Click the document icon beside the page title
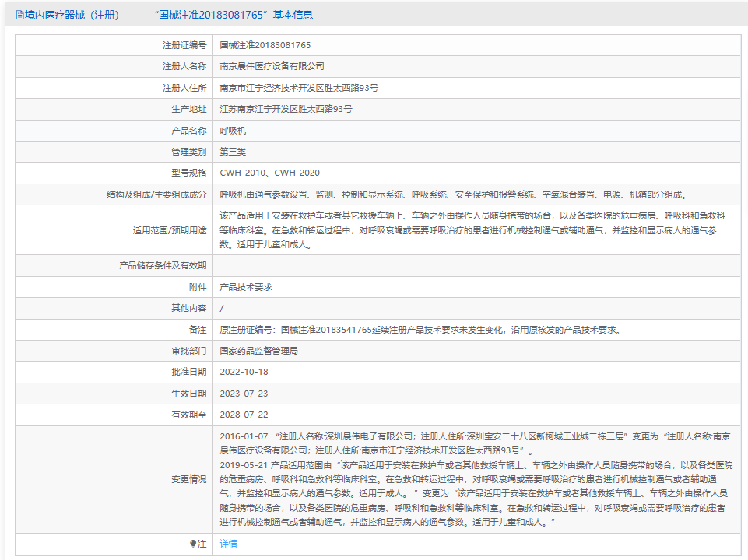Screen dimensions: 748x560 [19, 15]
